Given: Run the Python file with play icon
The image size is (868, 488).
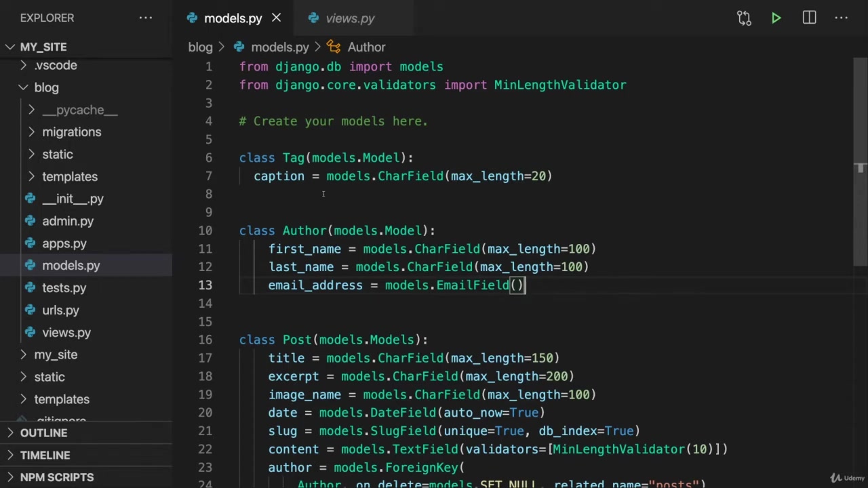Looking at the screenshot, I should coord(776,18).
